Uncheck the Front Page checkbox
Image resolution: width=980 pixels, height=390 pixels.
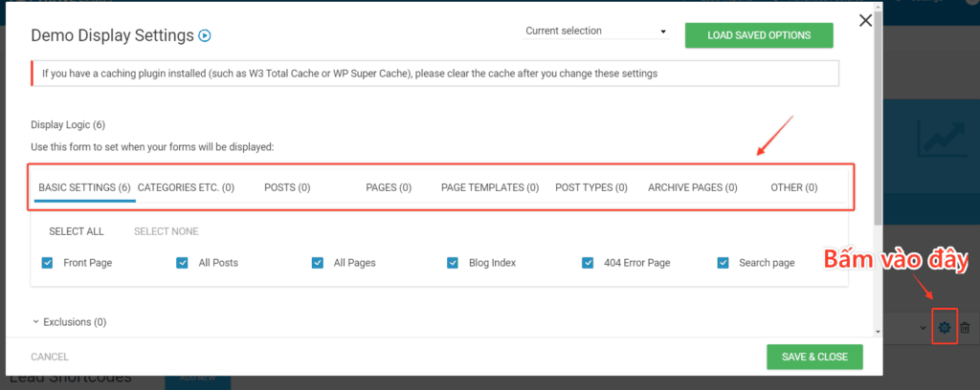47,263
